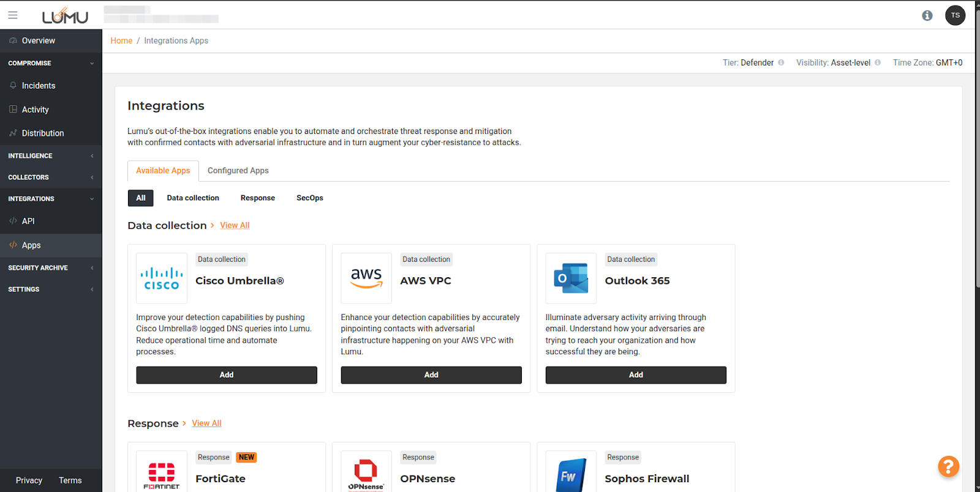This screenshot has width=980, height=492.
Task: Click the Outlook 365 logo
Action: (x=571, y=278)
